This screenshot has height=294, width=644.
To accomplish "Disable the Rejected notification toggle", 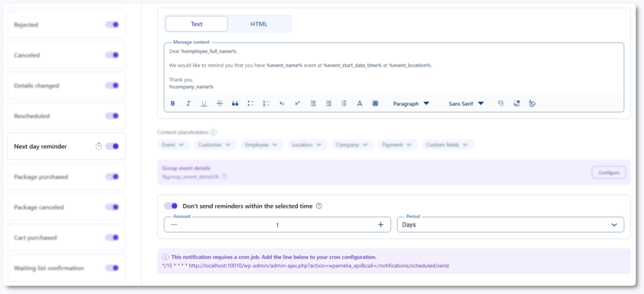I will coord(112,25).
